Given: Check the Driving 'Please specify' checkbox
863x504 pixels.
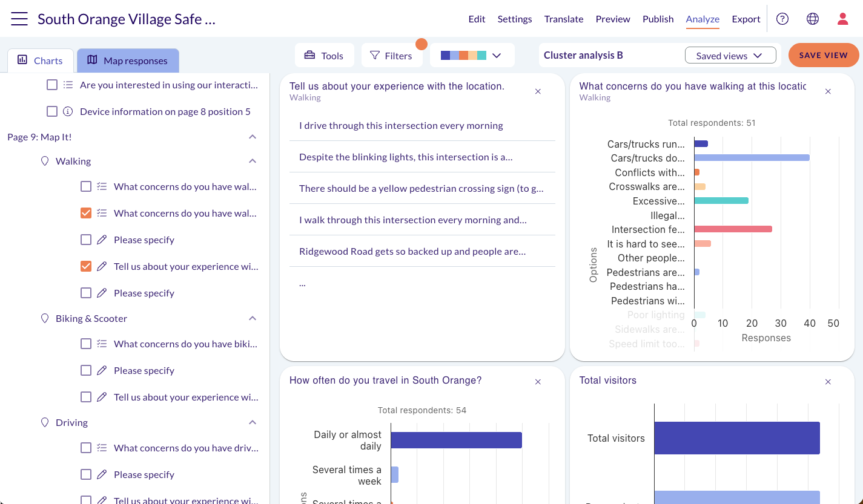Looking at the screenshot, I should click(x=86, y=474).
